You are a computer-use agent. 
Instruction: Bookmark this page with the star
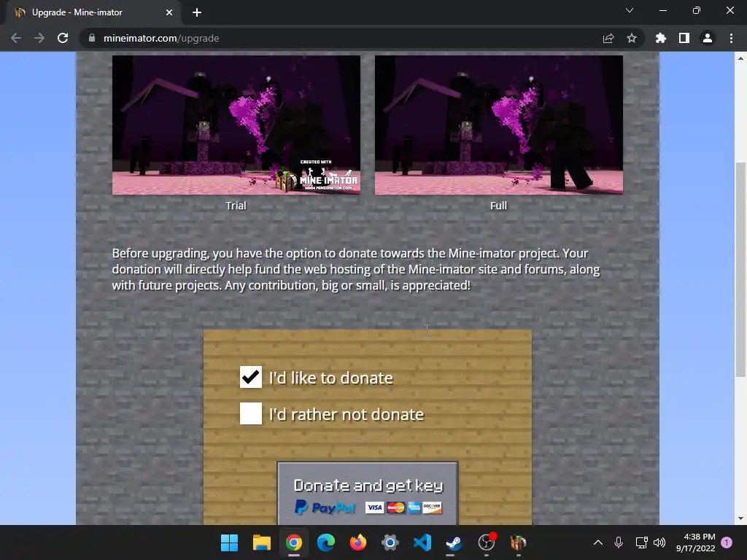coord(632,38)
